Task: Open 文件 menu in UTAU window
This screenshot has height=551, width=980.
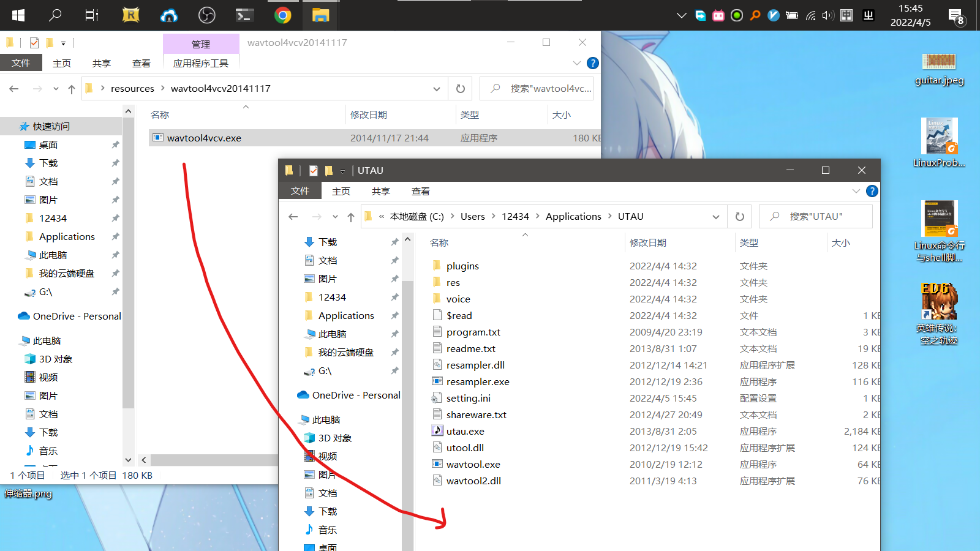Action: 300,191
